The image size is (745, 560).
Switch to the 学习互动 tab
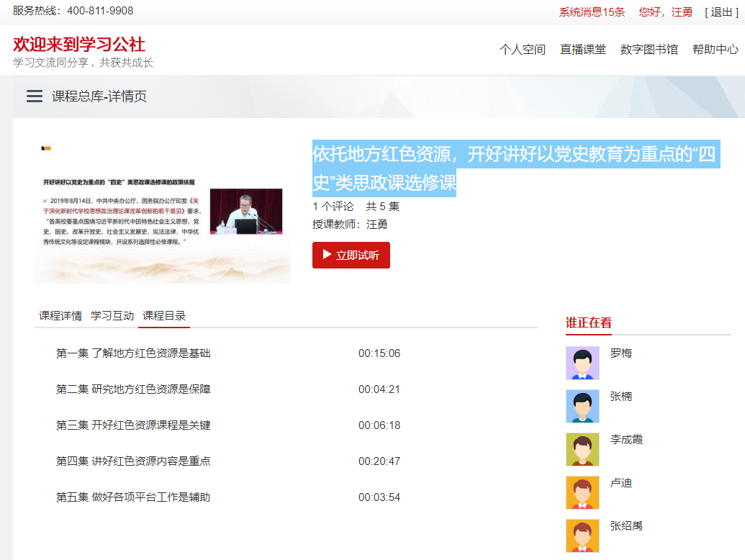click(x=112, y=315)
